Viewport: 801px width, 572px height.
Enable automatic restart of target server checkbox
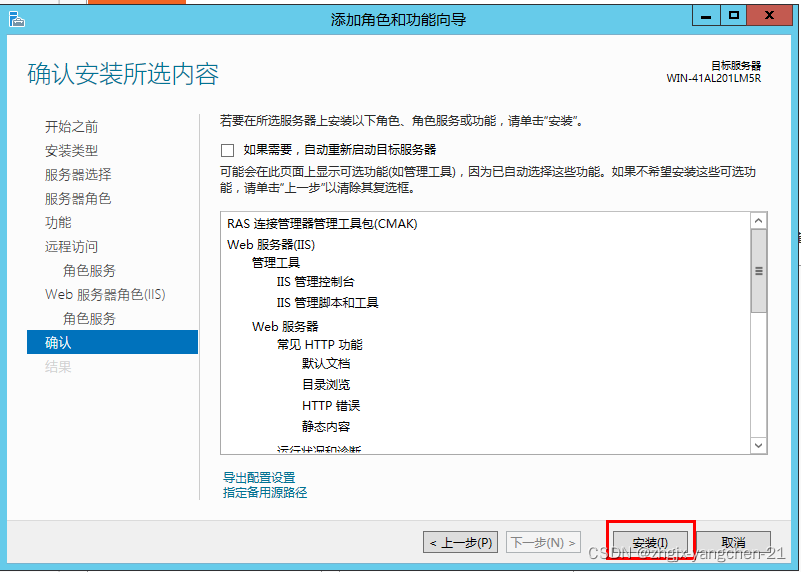pos(227,150)
